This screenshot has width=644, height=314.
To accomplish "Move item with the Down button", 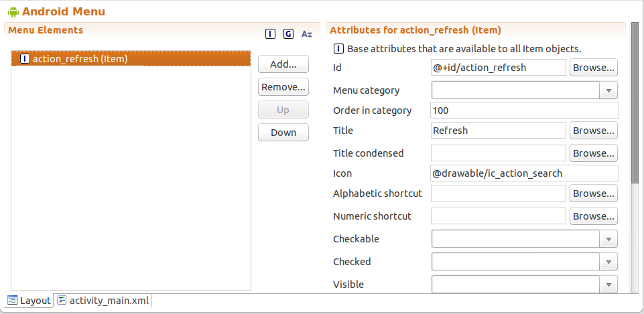I will coord(283,132).
